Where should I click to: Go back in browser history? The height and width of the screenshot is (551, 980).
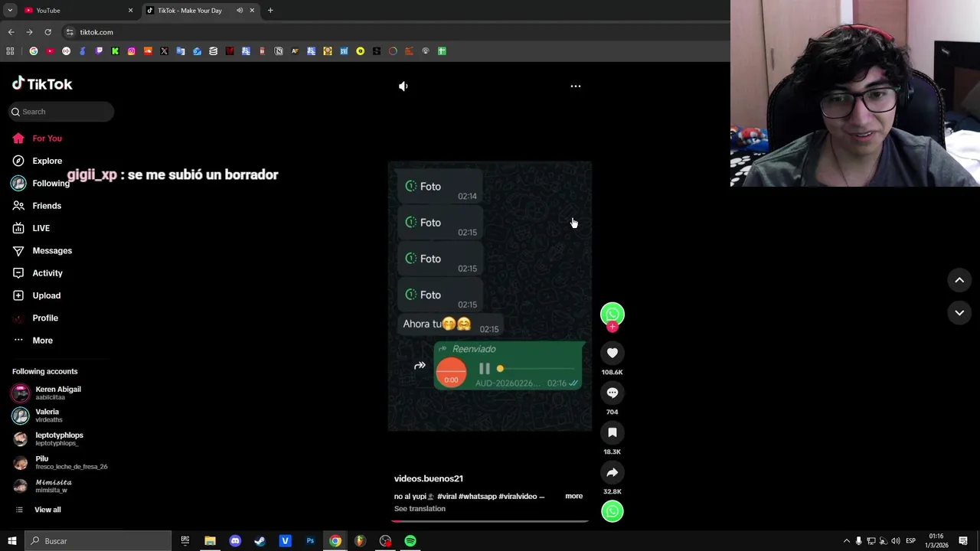(x=11, y=32)
